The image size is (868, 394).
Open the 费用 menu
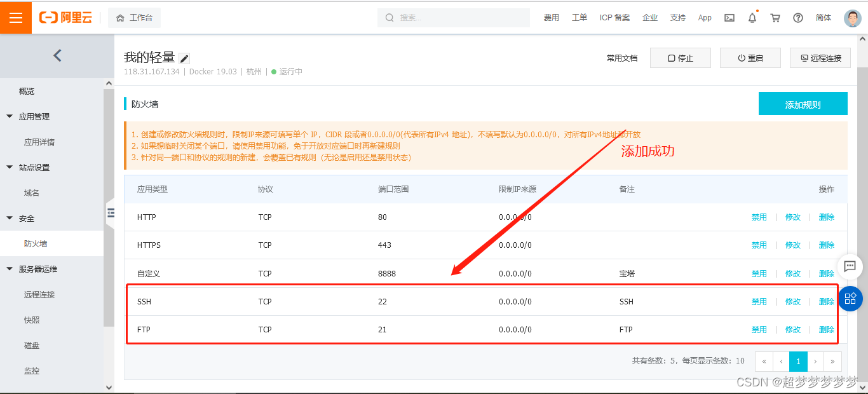click(552, 18)
